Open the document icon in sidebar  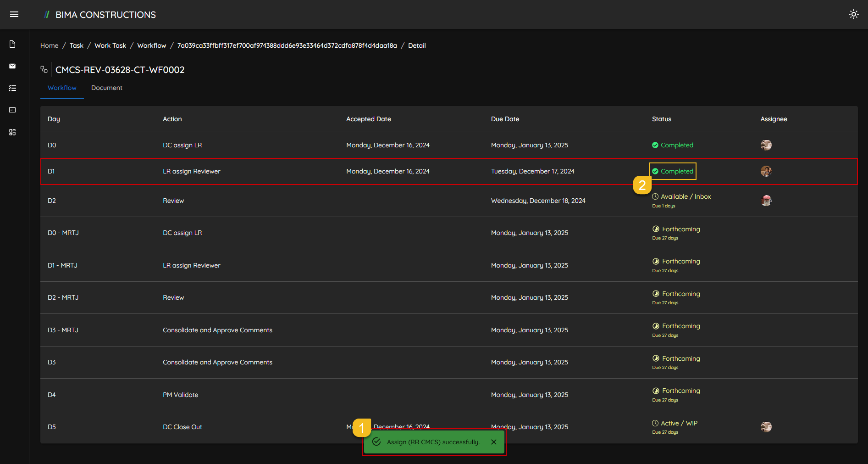click(12, 44)
